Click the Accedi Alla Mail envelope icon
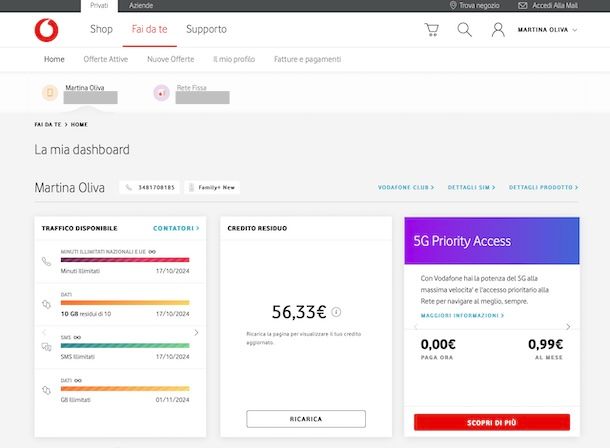Viewport: 610px width, 448px height. click(523, 5)
